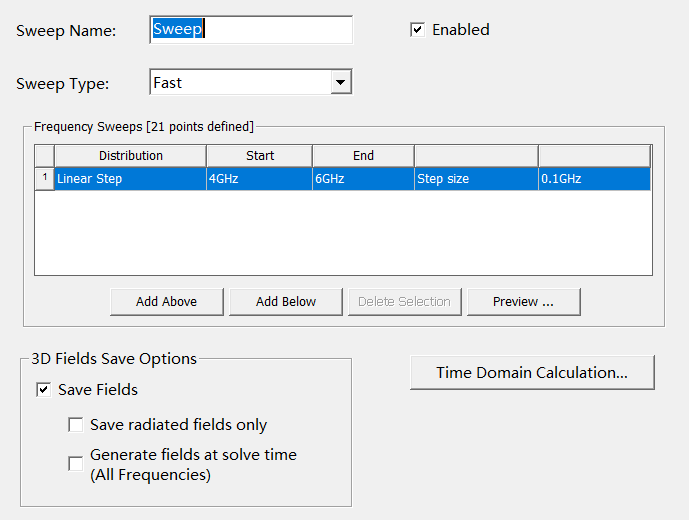
Task: Select the 0.1GHz step value cell
Action: 595,178
